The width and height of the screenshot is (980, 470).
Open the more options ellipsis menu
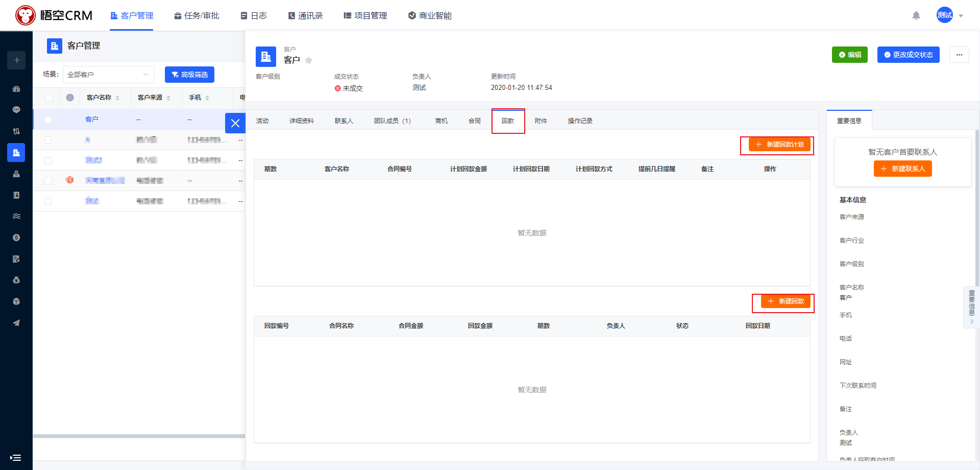[x=959, y=55]
